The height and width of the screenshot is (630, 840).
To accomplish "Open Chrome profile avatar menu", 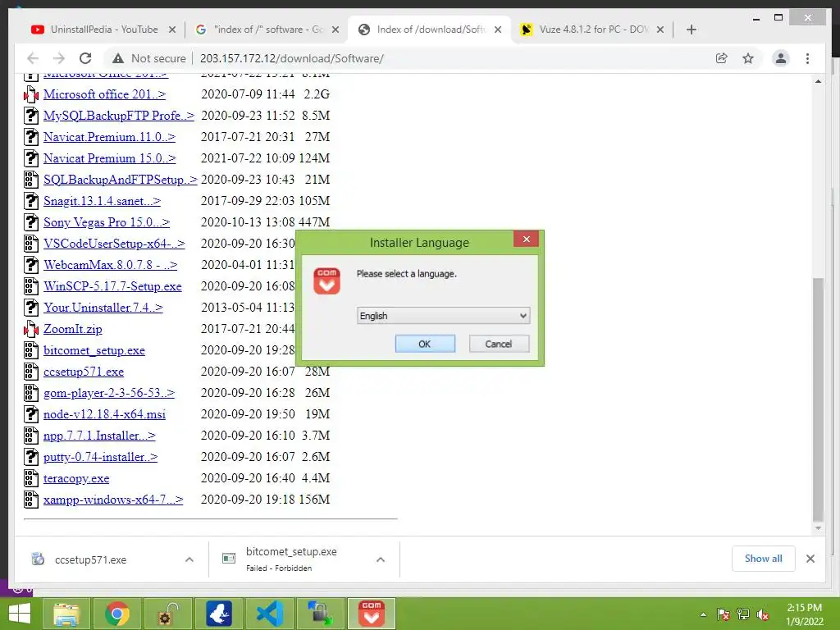I will pos(781,58).
